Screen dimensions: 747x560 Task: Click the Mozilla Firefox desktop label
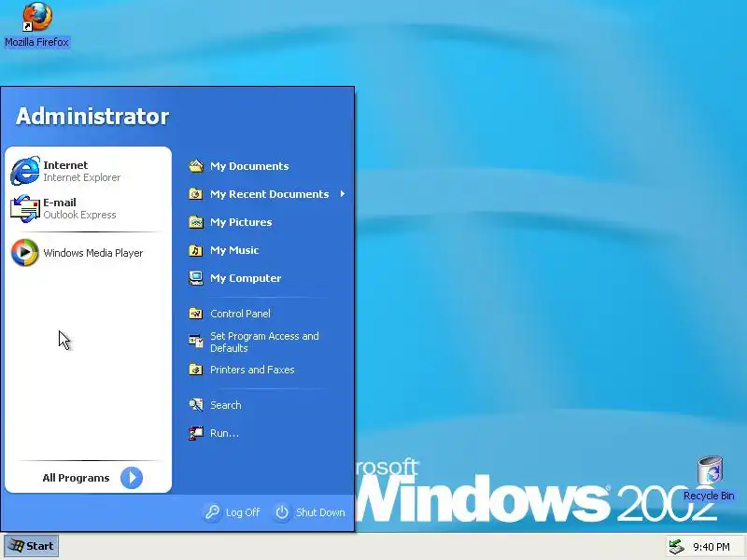[x=36, y=42]
